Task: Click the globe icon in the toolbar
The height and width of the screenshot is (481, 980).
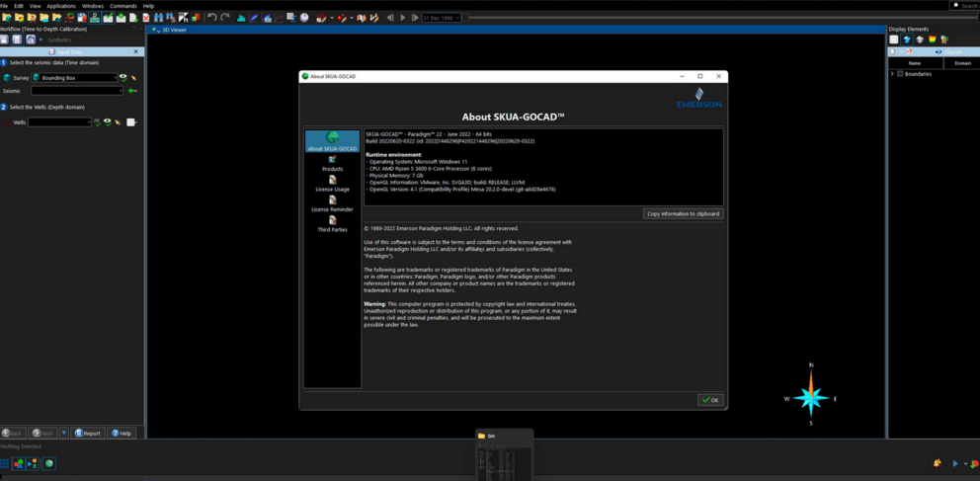Action: (304, 18)
